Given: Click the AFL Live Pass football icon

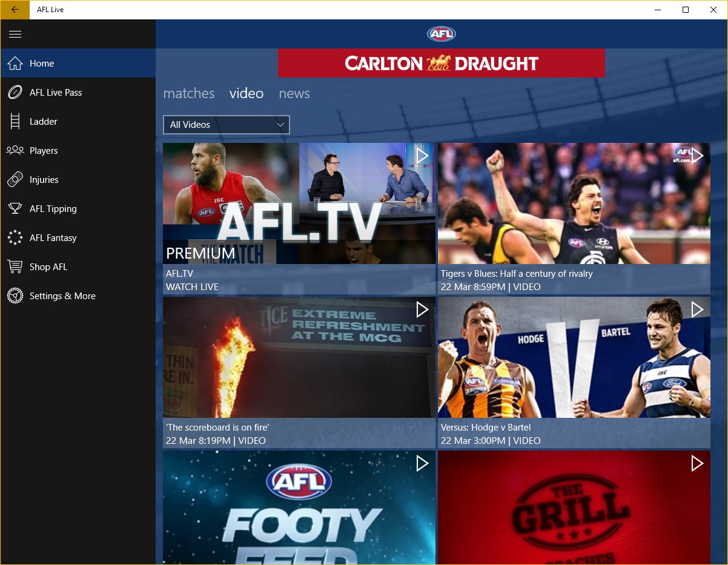Looking at the screenshot, I should [15, 92].
